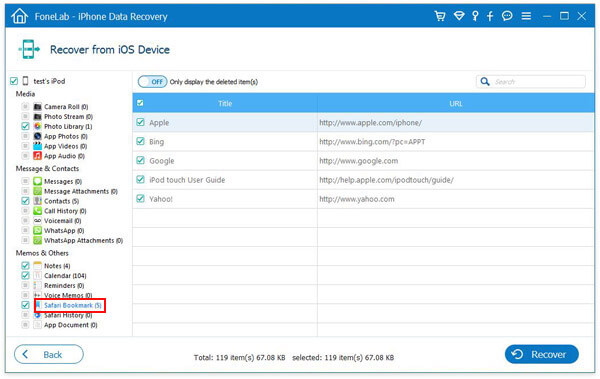Open the hamburger menu icon
The image size is (600, 379).
point(526,16)
